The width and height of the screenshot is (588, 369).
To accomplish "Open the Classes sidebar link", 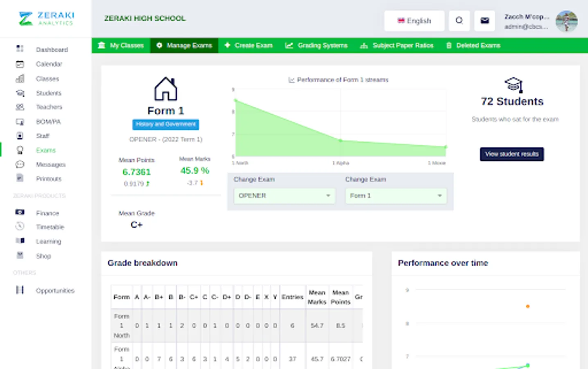I will (47, 79).
